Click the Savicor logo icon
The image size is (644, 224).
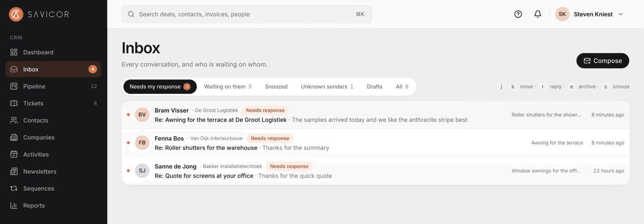click(x=16, y=14)
